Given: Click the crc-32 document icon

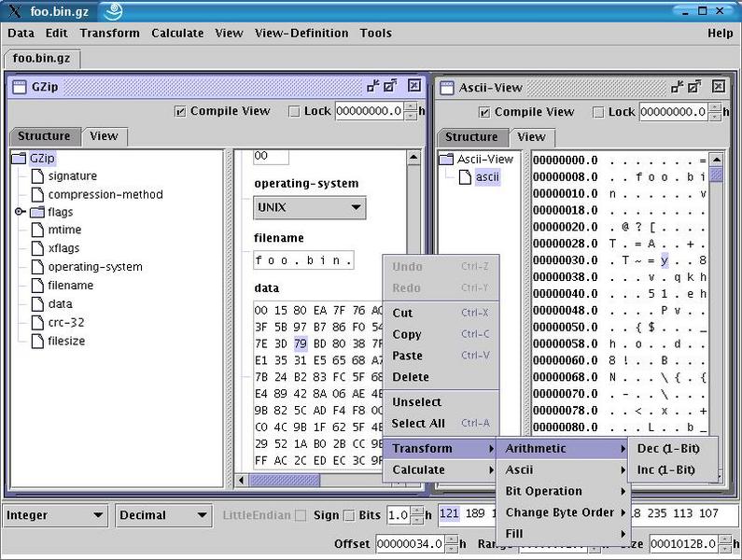Looking at the screenshot, I should pyautogui.click(x=37, y=322).
